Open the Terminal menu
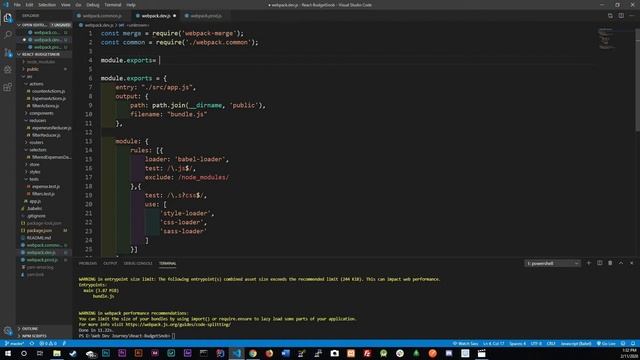Image resolution: width=640 pixels, height=360 pixels. 113,5
